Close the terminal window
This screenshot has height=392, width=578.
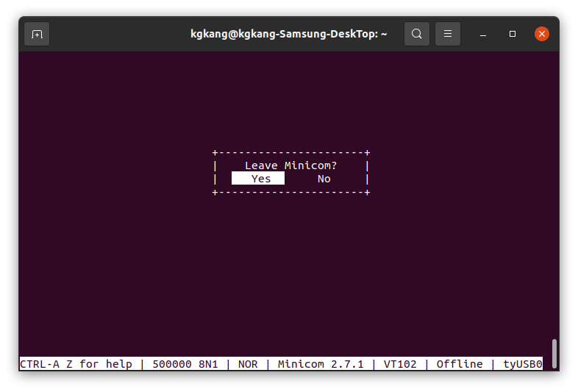541,34
